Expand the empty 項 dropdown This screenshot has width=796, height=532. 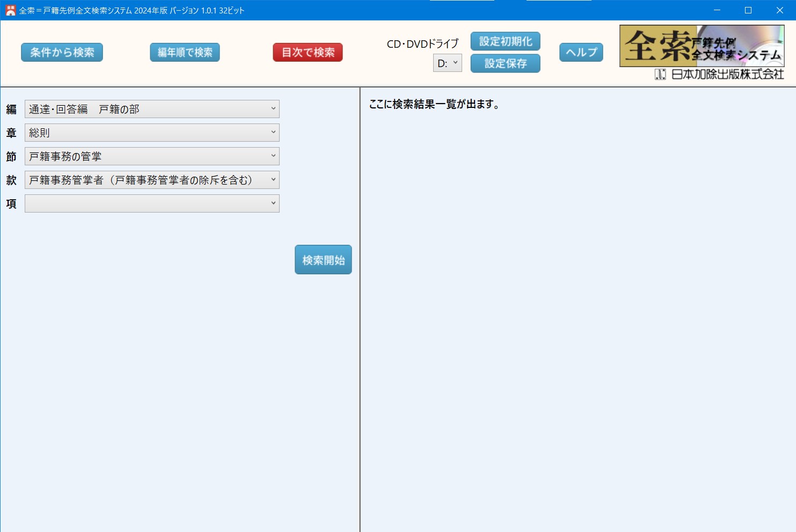pyautogui.click(x=152, y=203)
